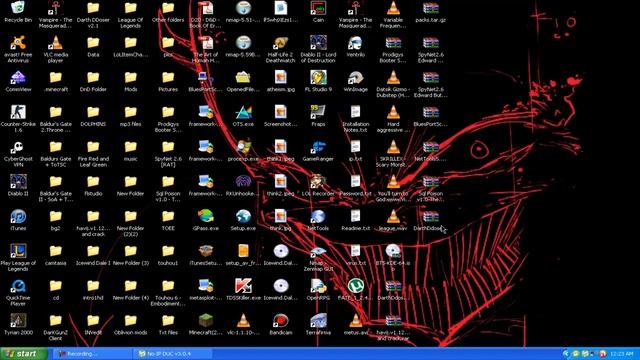Select the Cain shortcut icon
This screenshot has width=640, height=360.
318,8
